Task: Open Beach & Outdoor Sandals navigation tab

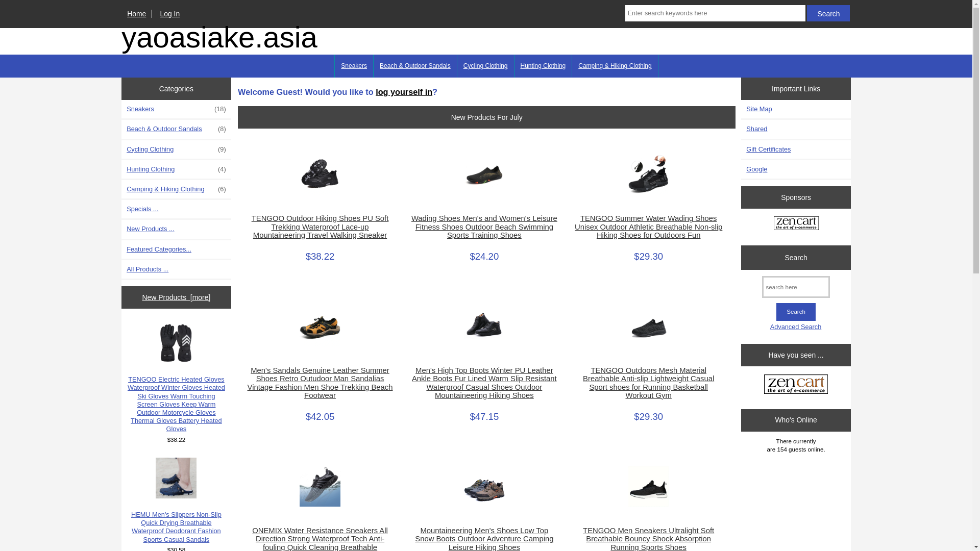Action: [415, 66]
